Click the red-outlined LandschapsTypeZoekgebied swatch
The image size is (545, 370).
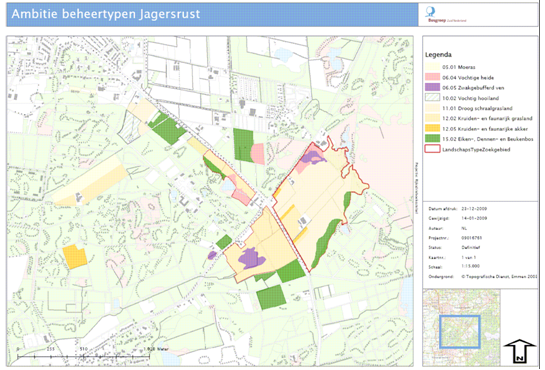point(432,149)
